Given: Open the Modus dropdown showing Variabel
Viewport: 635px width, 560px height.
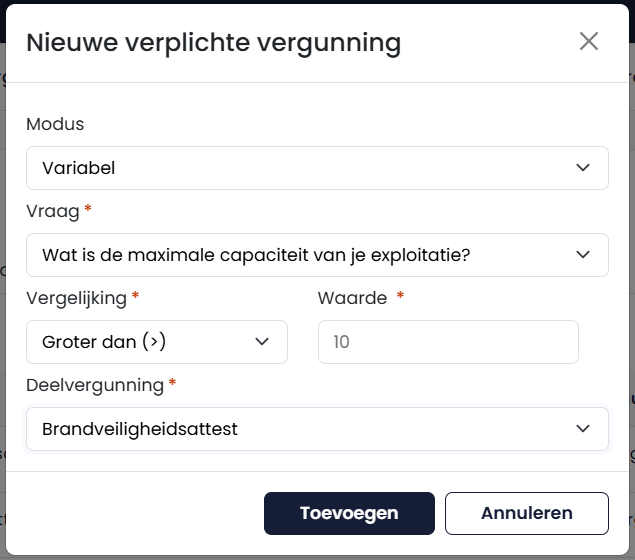Looking at the screenshot, I should [x=317, y=168].
